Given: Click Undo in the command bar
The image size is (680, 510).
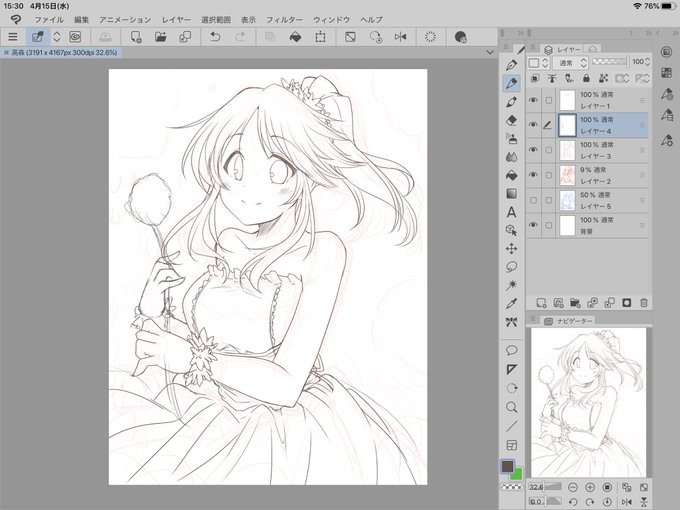Looking at the screenshot, I should point(215,37).
